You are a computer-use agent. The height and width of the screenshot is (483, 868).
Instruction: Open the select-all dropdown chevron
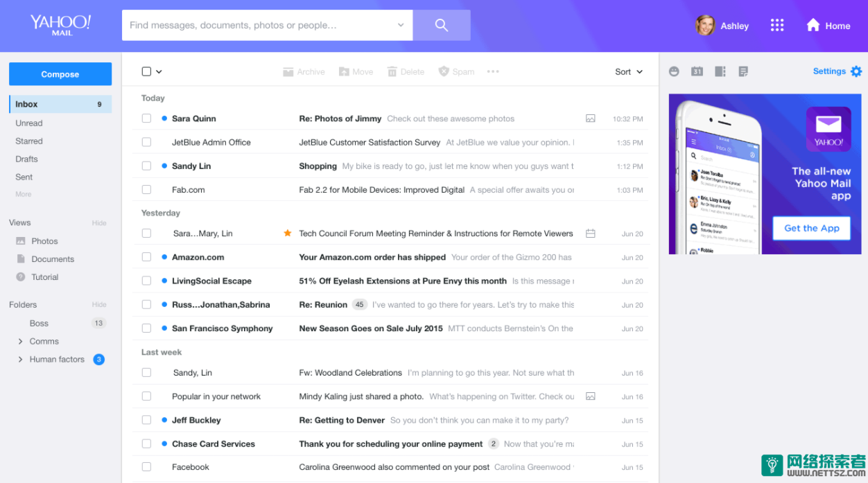click(159, 71)
